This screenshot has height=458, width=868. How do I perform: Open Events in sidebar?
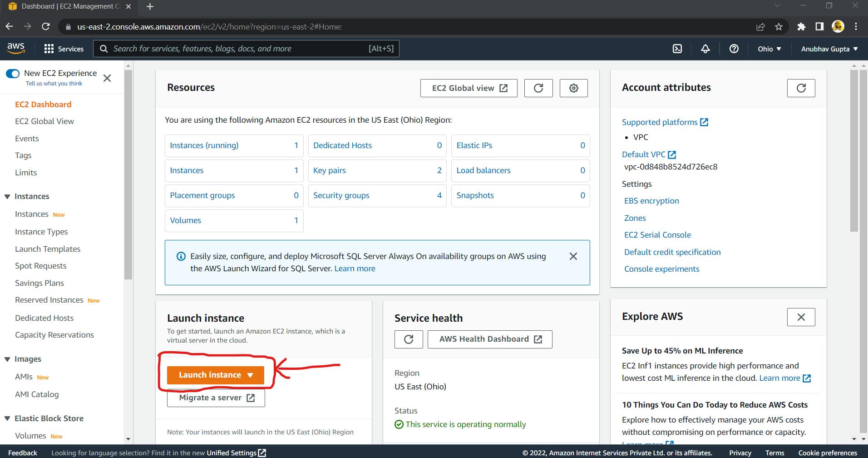point(27,139)
